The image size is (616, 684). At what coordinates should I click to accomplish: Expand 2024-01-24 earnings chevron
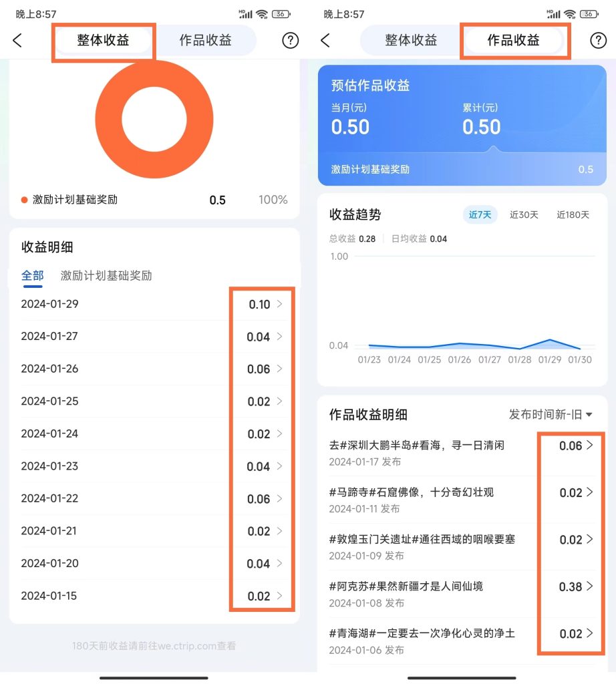tap(280, 434)
